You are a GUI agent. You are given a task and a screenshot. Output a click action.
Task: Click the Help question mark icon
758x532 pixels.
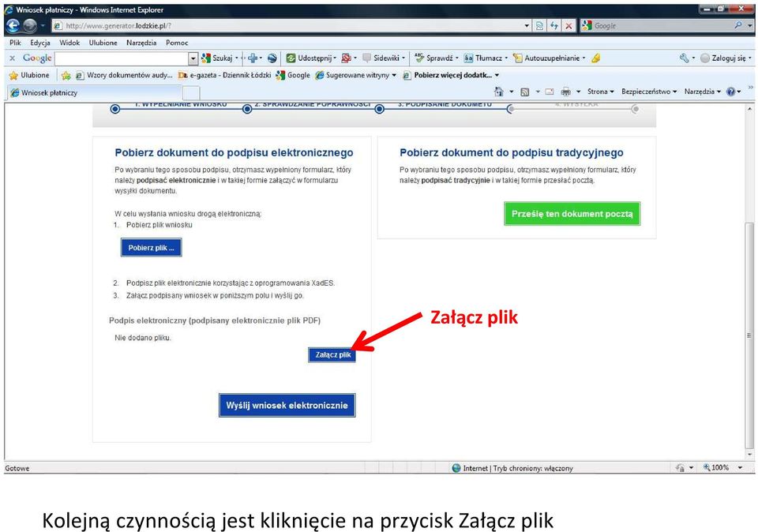tap(731, 92)
